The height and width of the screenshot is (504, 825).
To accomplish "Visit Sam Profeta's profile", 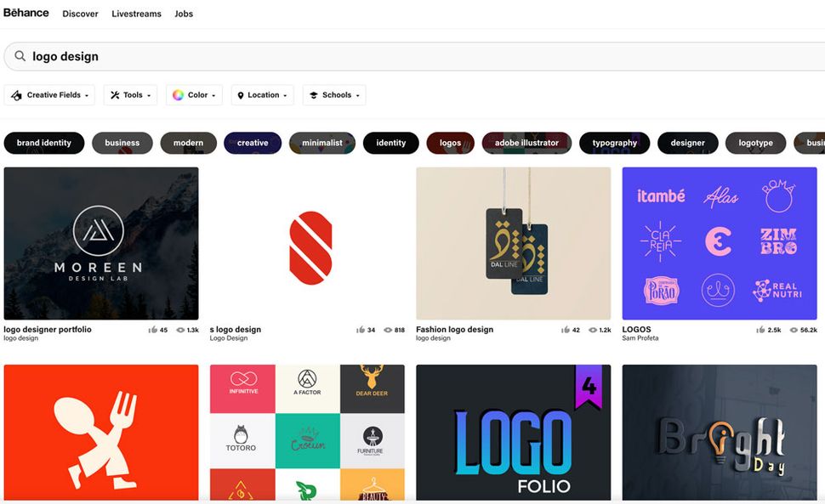I will click(640, 338).
